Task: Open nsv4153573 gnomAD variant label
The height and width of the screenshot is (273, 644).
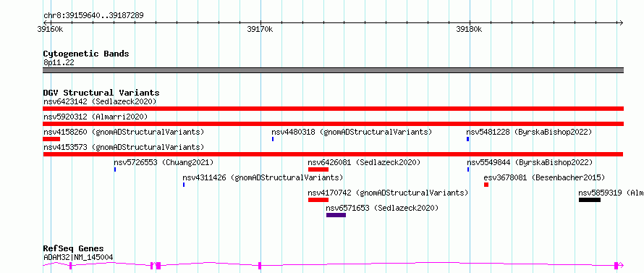Action: tap(124, 147)
